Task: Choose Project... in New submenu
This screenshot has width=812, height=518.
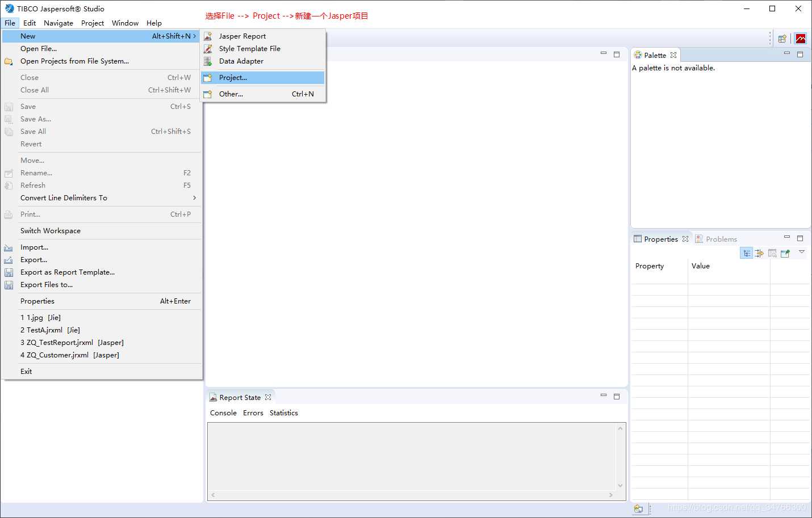Action: (x=263, y=78)
